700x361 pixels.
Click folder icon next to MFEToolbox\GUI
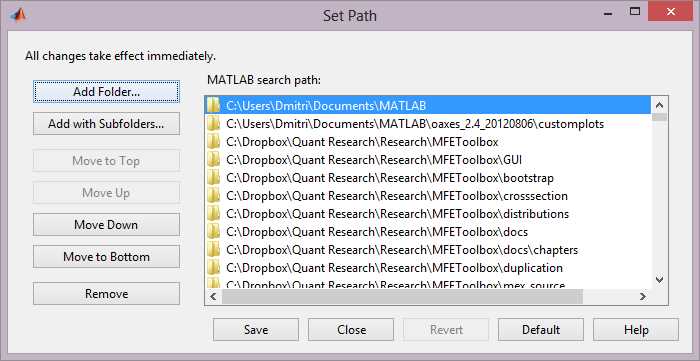click(x=214, y=159)
